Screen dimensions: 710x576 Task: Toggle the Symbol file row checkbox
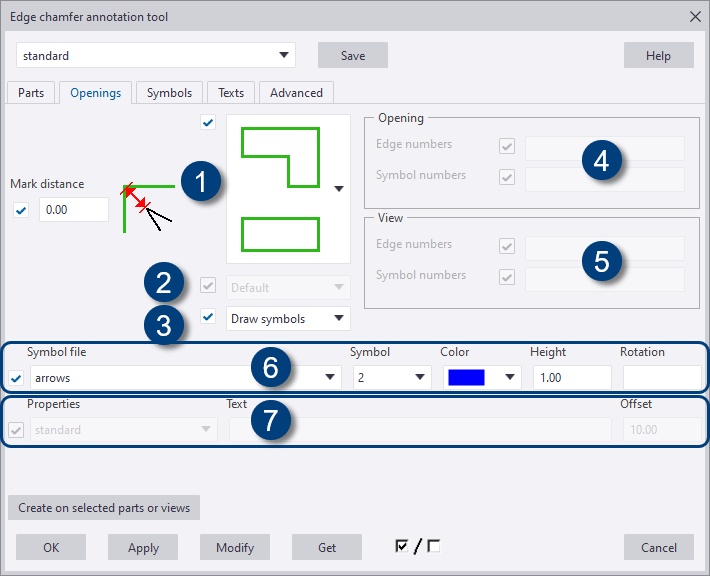16,378
